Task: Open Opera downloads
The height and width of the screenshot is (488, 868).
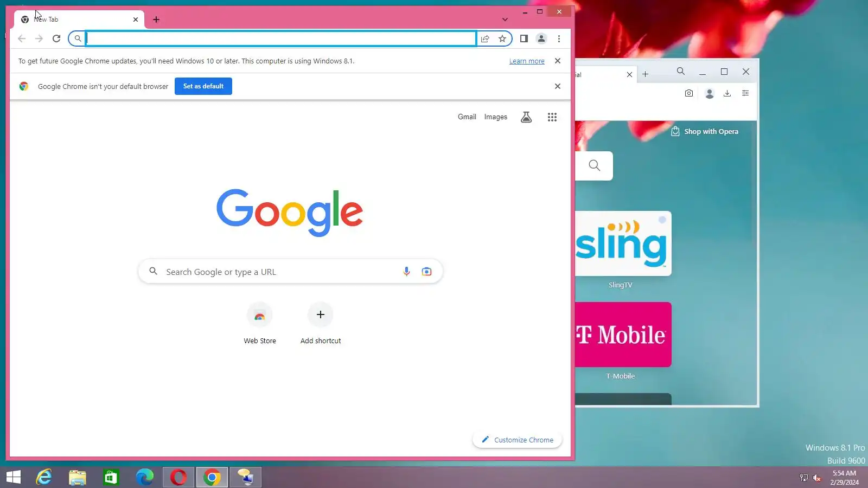Action: [727, 93]
